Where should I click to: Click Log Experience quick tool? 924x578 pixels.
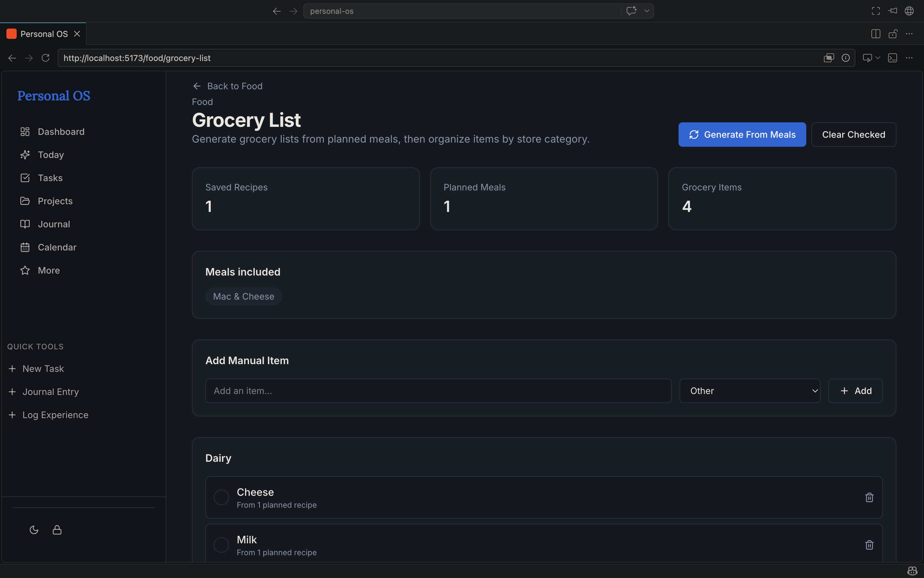[x=48, y=415]
